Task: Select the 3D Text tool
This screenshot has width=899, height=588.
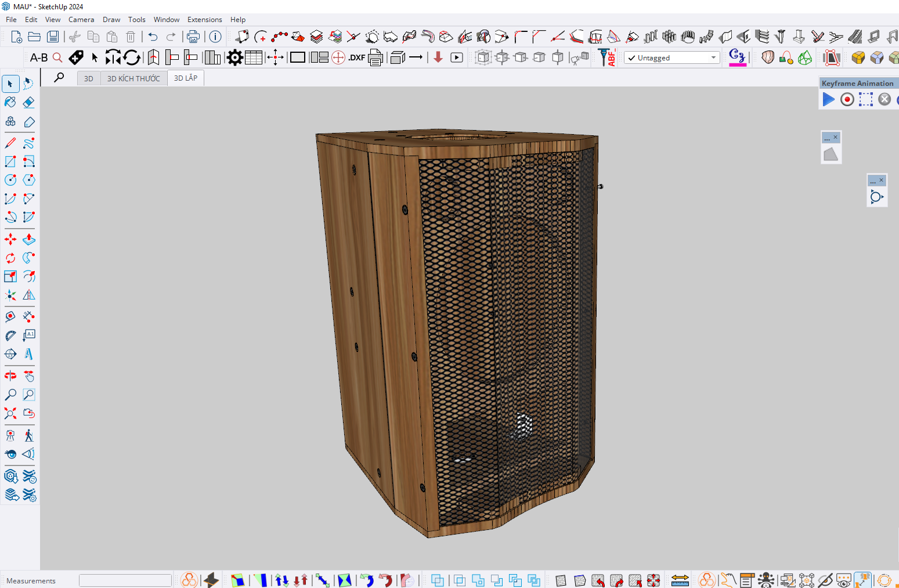Action: pyautogui.click(x=28, y=354)
